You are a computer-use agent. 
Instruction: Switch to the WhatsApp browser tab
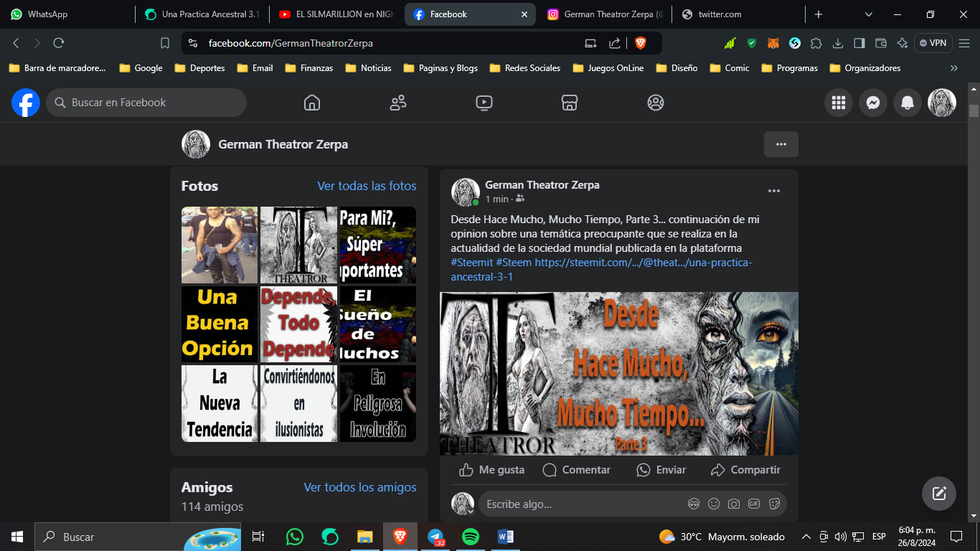click(x=67, y=14)
